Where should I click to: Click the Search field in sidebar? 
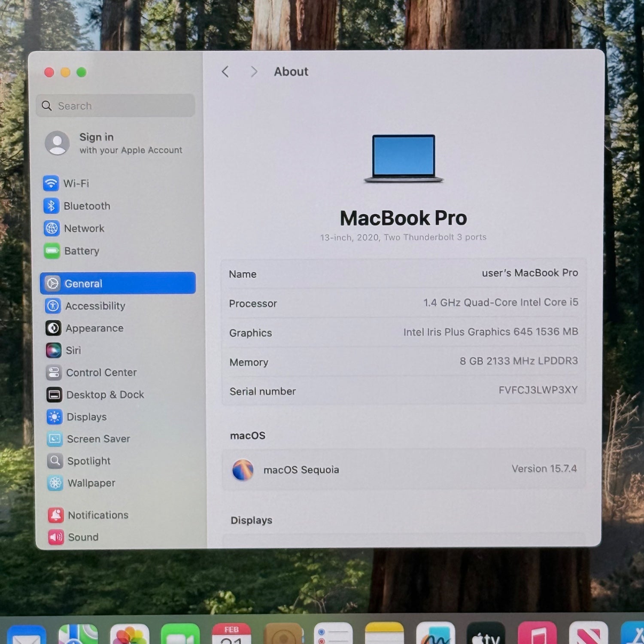tap(116, 106)
